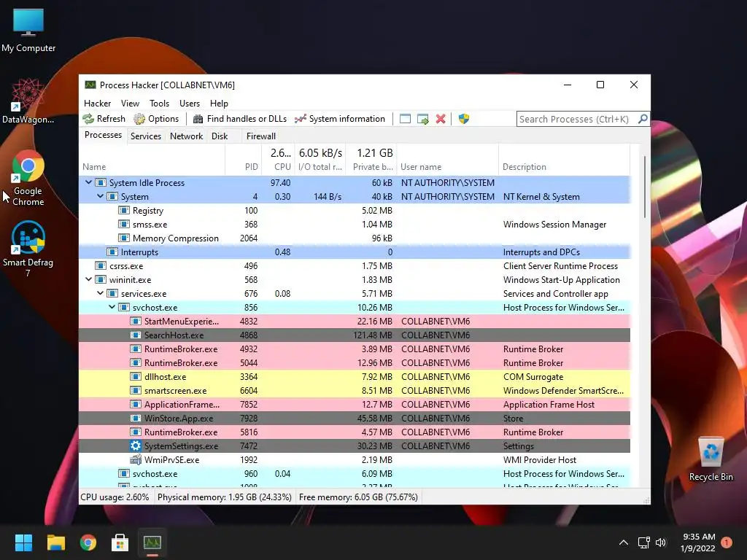Click the Smart Defrag 7 desktop icon
The height and width of the screenshot is (560, 747).
point(28,249)
